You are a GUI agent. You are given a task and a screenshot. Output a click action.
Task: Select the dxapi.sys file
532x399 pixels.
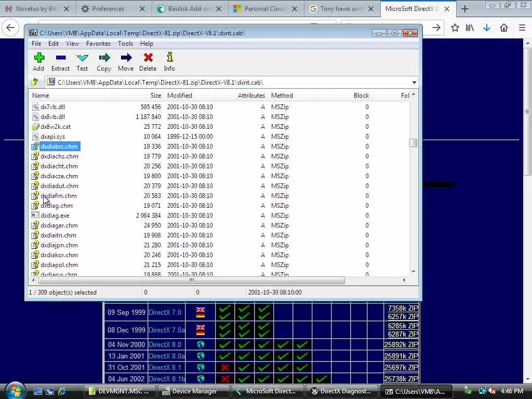coord(52,137)
